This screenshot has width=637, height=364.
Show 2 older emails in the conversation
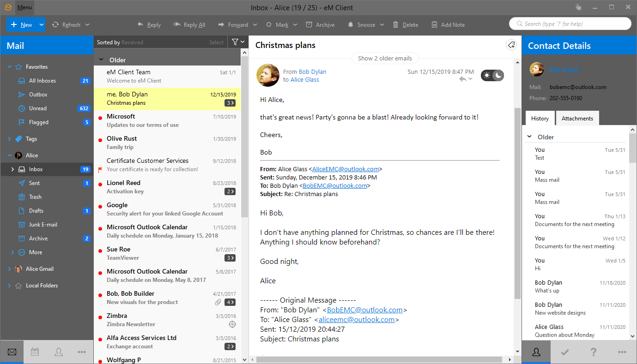tap(385, 58)
